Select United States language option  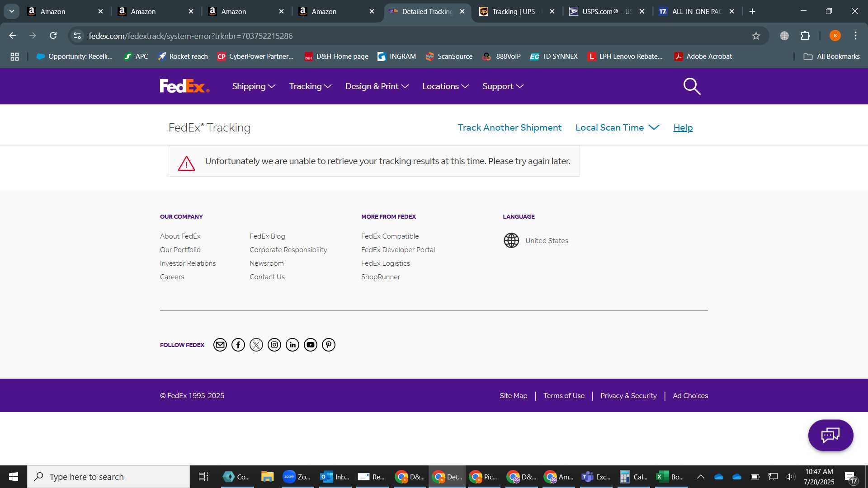(547, 241)
